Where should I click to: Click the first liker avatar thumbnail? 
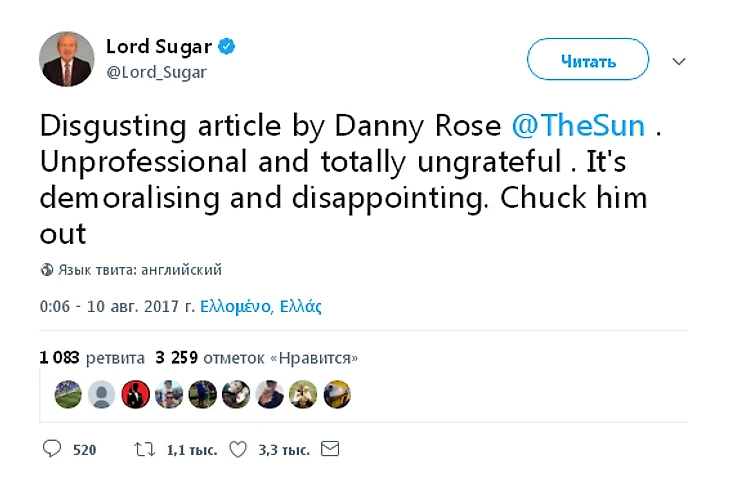click(67, 395)
